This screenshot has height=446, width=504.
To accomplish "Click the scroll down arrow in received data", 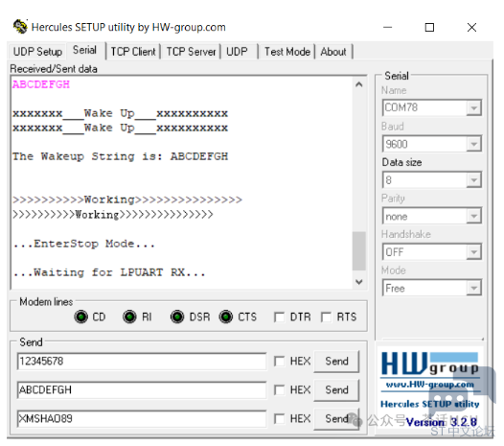I will click(359, 282).
